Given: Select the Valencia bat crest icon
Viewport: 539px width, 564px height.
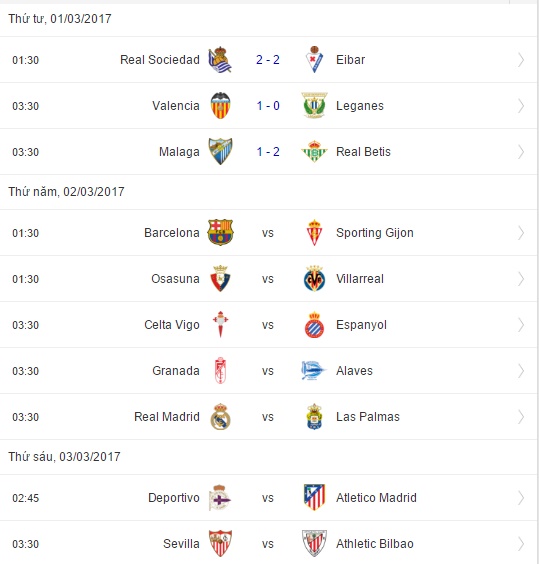Looking at the screenshot, I should (220, 106).
